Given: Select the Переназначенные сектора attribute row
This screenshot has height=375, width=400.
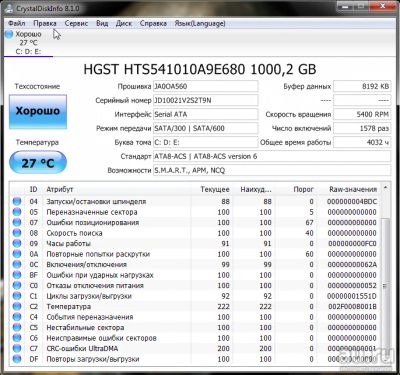Looking at the screenshot, I should click(196, 212).
